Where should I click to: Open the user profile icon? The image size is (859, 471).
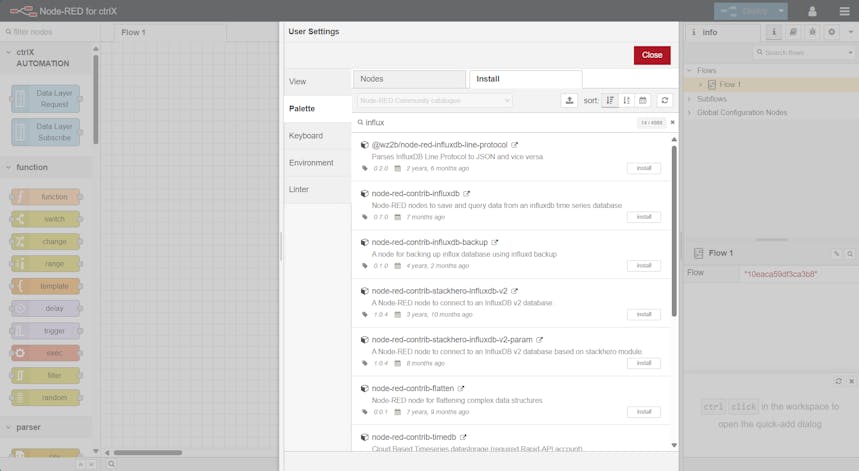[812, 11]
